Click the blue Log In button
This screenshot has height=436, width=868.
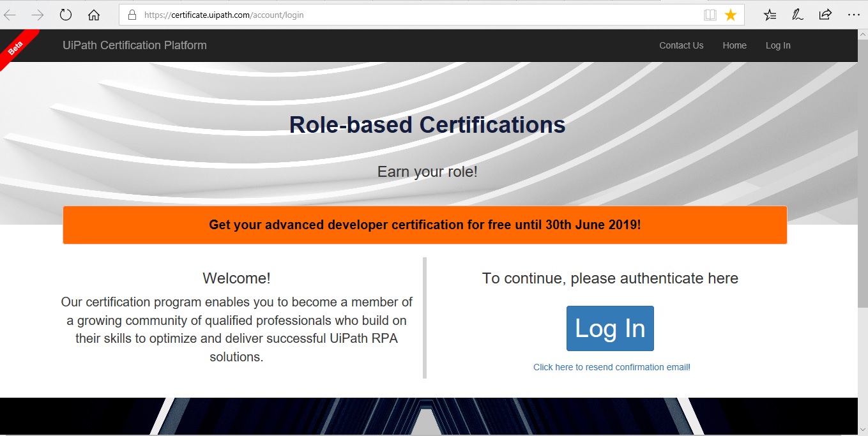610,328
